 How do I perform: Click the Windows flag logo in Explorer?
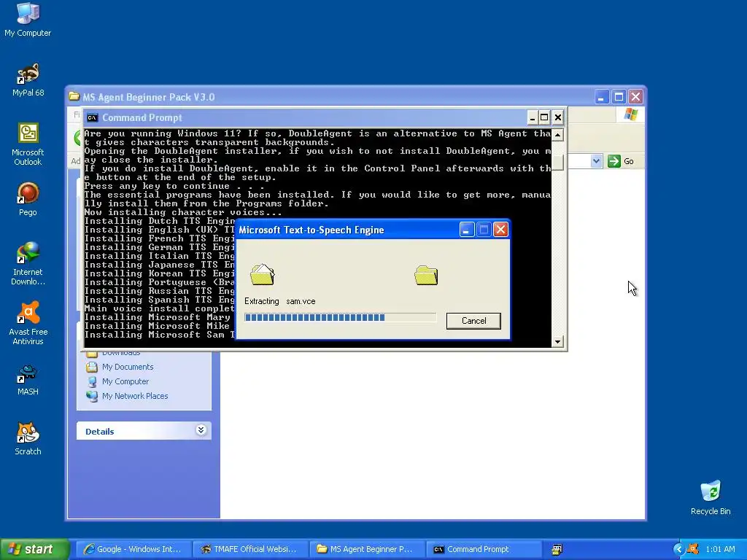pos(631,114)
